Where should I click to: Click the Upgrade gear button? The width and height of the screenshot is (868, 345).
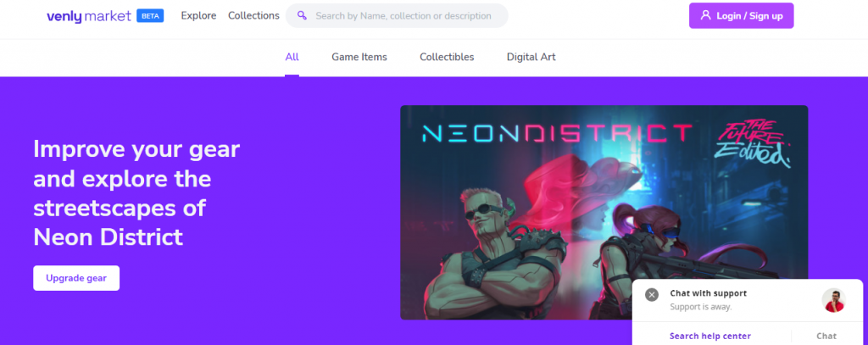(x=76, y=278)
